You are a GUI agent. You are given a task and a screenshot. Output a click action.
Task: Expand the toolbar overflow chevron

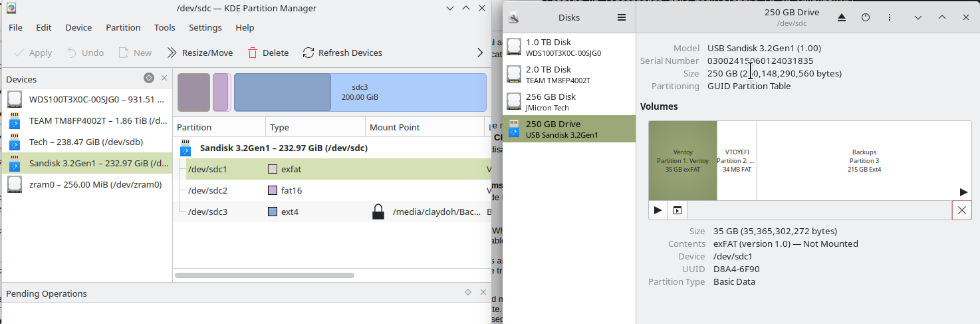tap(480, 53)
